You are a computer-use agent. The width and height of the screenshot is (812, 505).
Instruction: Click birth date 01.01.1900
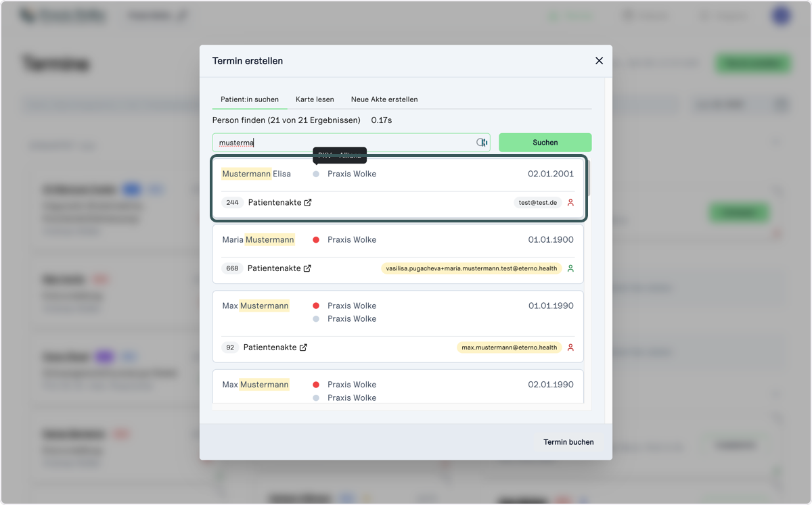point(551,240)
